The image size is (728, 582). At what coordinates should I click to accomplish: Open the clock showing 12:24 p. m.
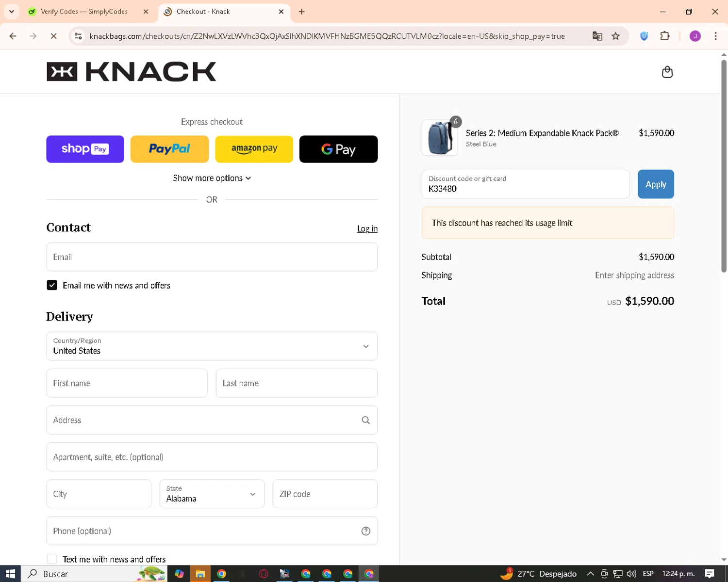[x=678, y=574]
